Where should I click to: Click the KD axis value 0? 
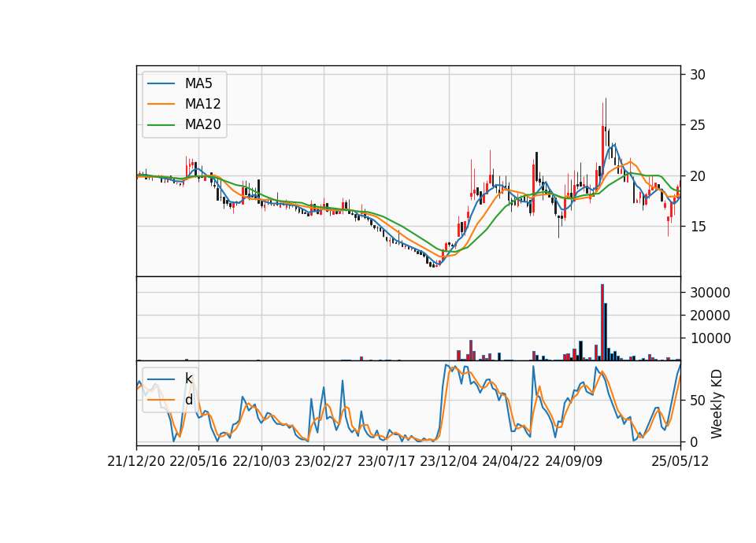pos(695,441)
